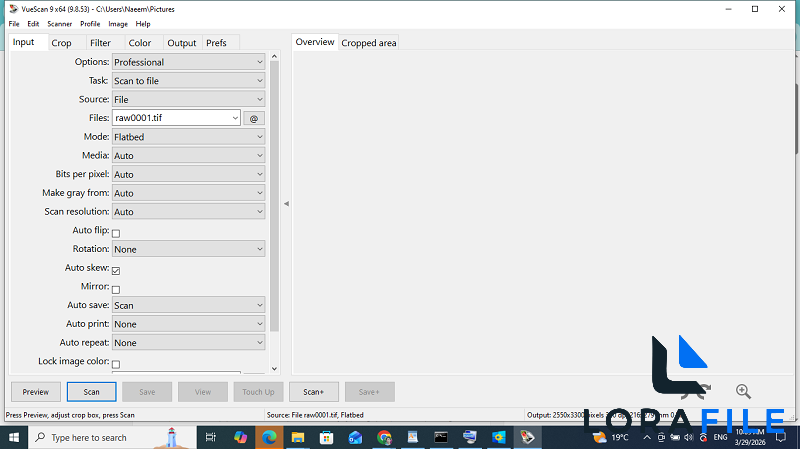Open the command prompt taskbar icon

click(441, 437)
